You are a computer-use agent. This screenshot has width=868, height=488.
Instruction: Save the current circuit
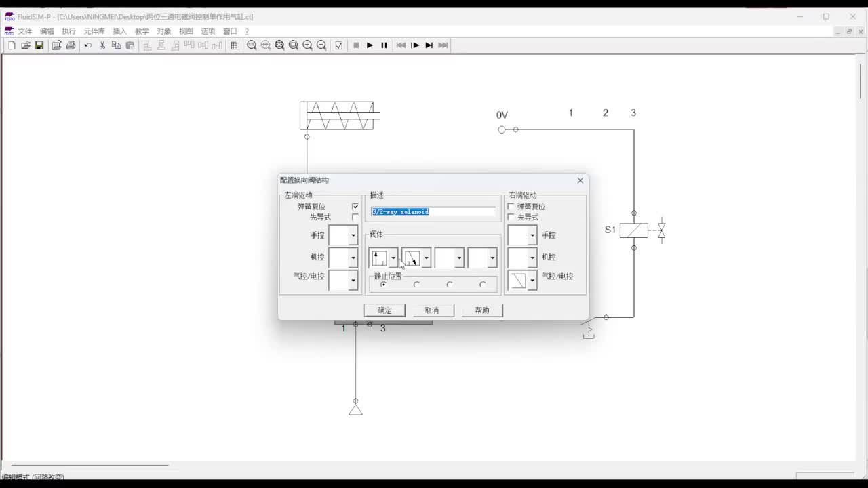tap(39, 45)
